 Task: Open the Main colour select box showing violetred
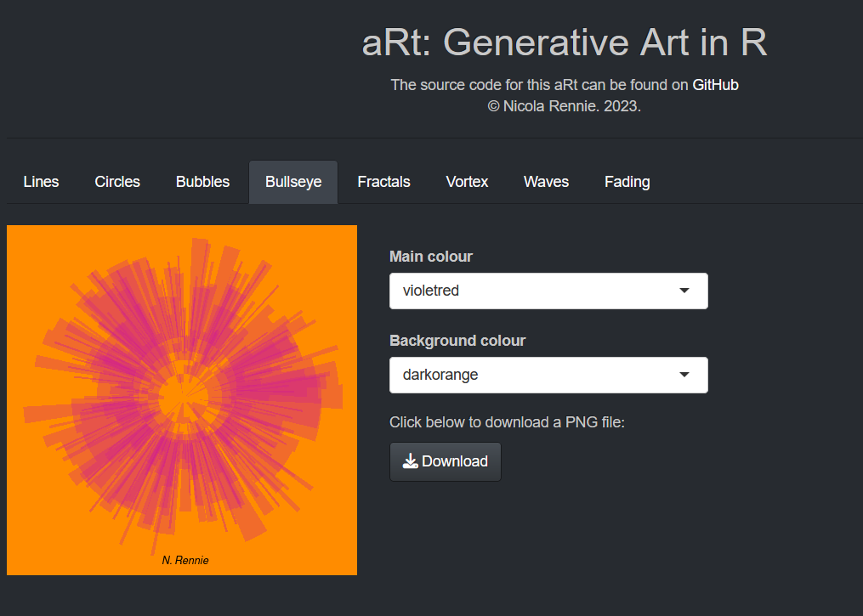pyautogui.click(x=536, y=291)
